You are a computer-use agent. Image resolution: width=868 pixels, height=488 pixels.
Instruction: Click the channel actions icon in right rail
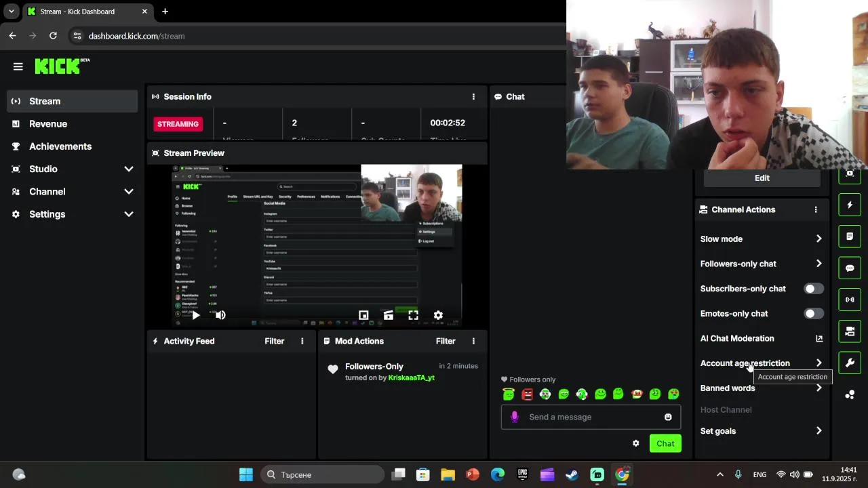(x=850, y=331)
